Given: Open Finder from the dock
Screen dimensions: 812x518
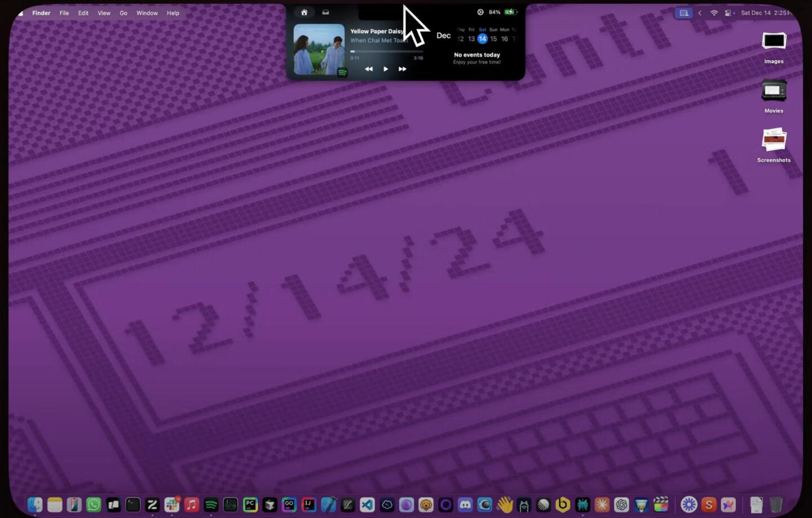Looking at the screenshot, I should click(x=35, y=504).
